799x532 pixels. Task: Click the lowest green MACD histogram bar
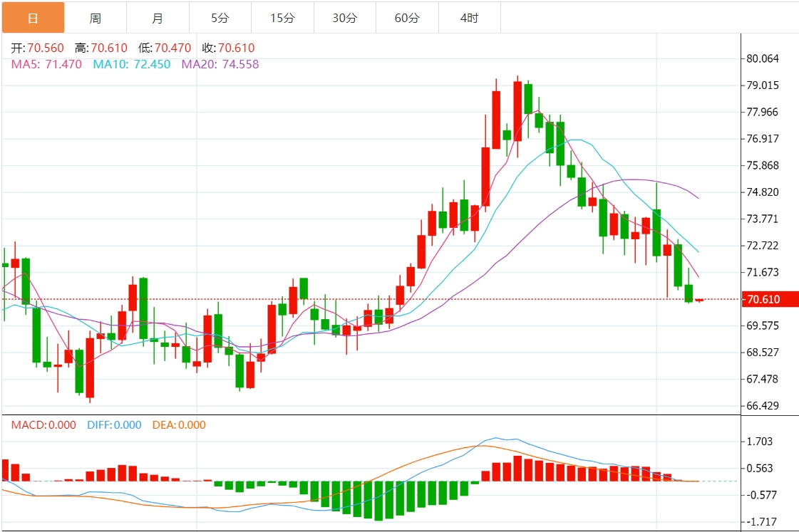click(378, 501)
